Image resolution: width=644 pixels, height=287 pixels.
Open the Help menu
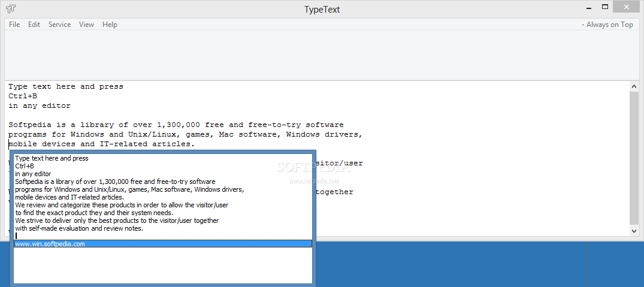[x=110, y=25]
